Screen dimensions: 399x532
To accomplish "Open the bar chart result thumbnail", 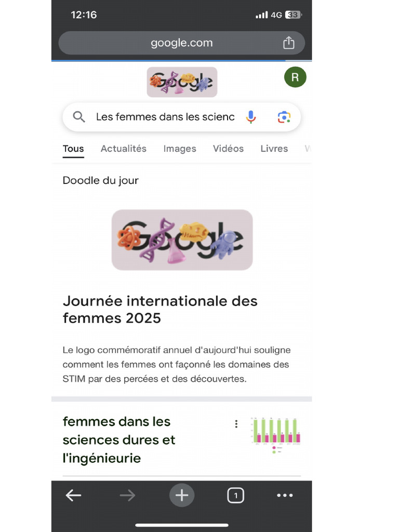I will click(x=275, y=435).
